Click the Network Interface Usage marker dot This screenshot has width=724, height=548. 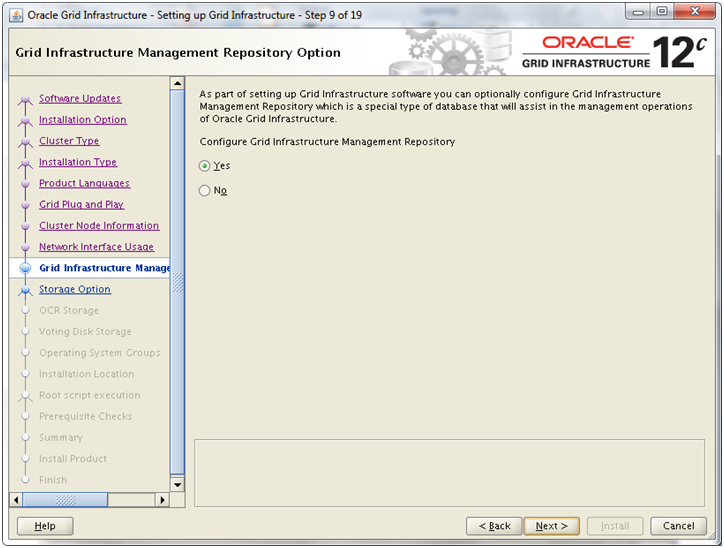(x=25, y=247)
